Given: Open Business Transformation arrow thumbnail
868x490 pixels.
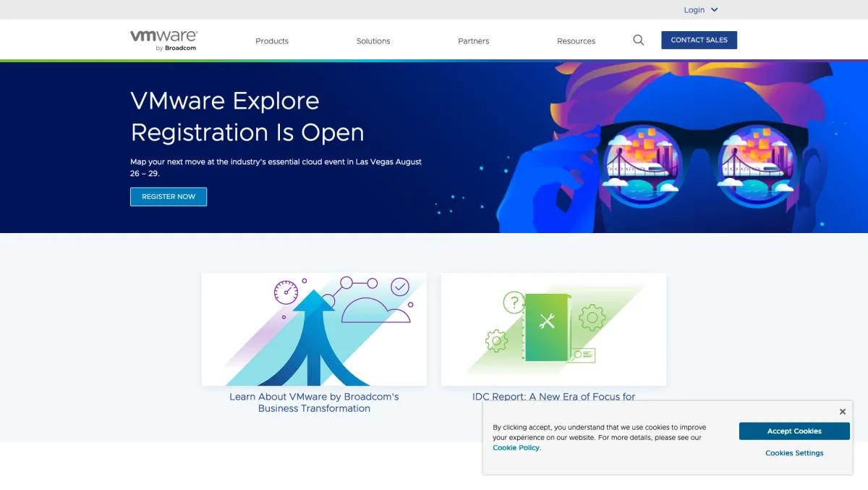Looking at the screenshot, I should click(x=314, y=329).
